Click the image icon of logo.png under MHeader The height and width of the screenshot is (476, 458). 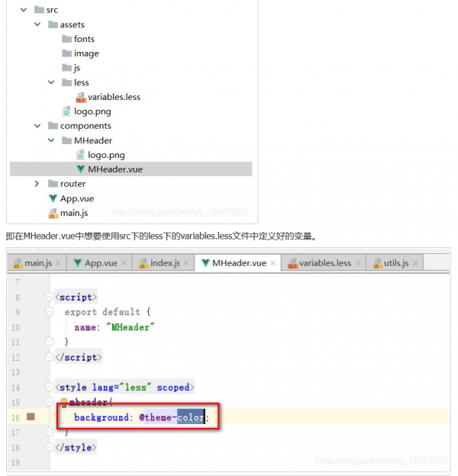[x=80, y=155]
